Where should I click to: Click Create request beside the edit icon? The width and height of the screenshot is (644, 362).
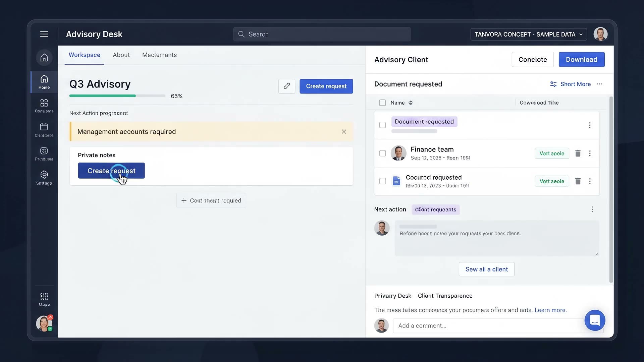pyautogui.click(x=326, y=86)
